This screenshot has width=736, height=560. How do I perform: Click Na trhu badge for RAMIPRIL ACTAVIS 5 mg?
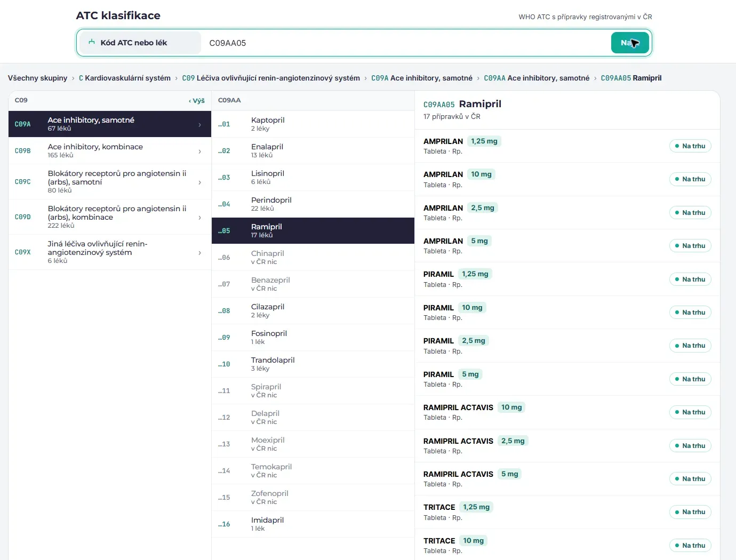[690, 479]
